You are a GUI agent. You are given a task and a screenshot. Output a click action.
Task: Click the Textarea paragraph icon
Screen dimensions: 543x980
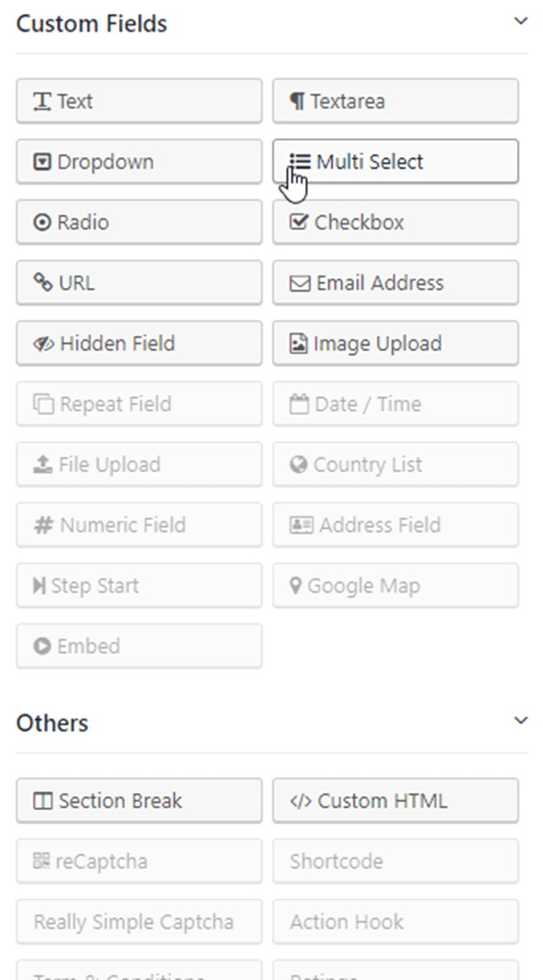click(297, 102)
